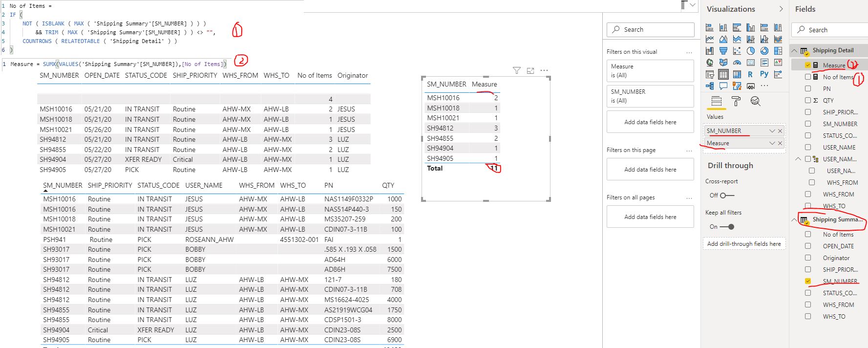Screen dimensions: 868x348
Task: Open Filters on all pages options menu
Action: 689,197
